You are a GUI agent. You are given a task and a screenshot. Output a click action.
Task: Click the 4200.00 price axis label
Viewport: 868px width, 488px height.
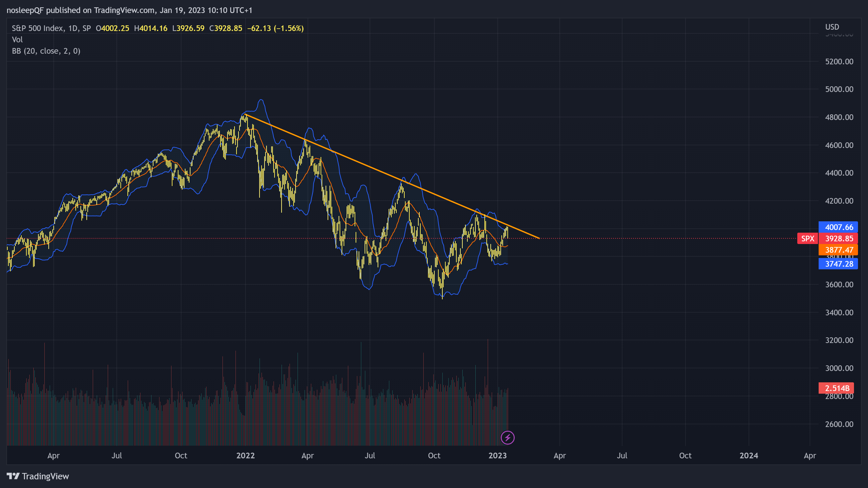click(839, 201)
